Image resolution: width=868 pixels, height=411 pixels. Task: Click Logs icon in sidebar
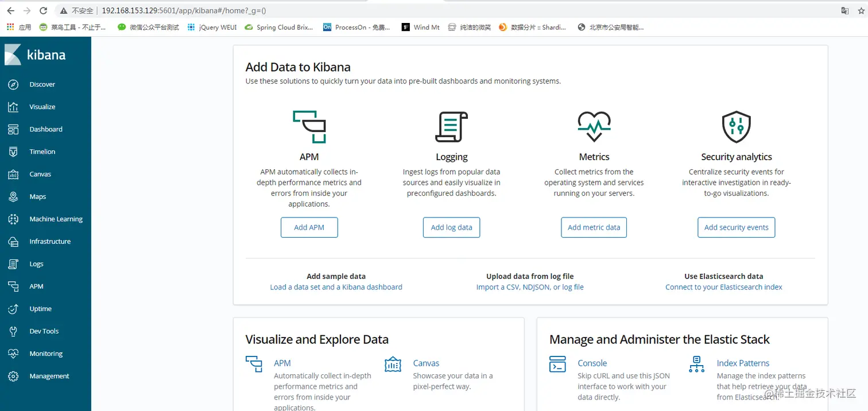[x=13, y=264]
